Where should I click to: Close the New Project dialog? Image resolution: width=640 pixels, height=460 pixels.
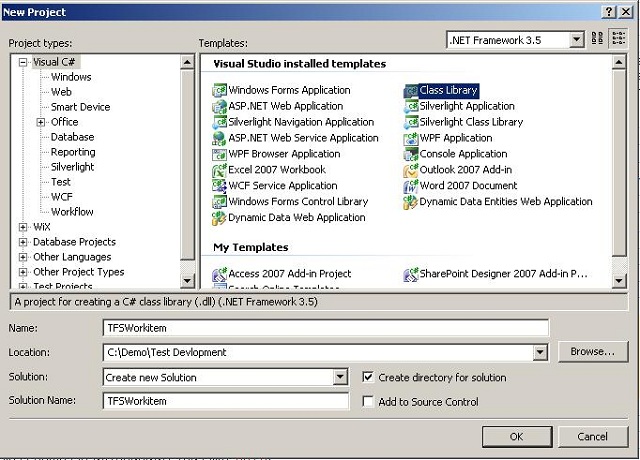(x=626, y=12)
